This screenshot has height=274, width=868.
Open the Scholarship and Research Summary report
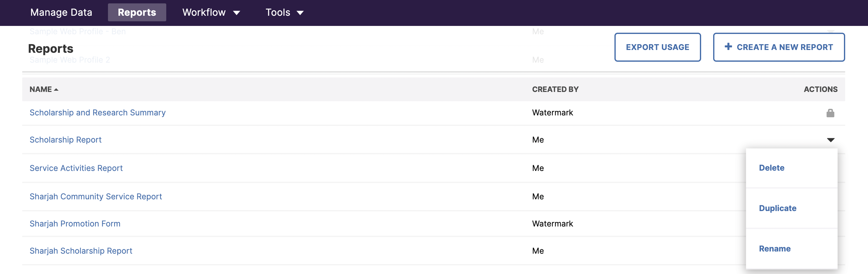point(97,113)
